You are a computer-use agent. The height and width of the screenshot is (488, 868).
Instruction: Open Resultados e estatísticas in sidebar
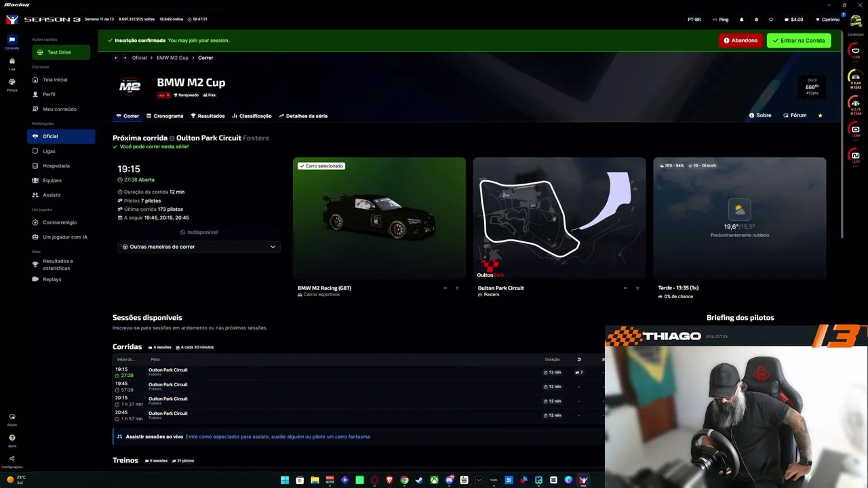click(61, 264)
